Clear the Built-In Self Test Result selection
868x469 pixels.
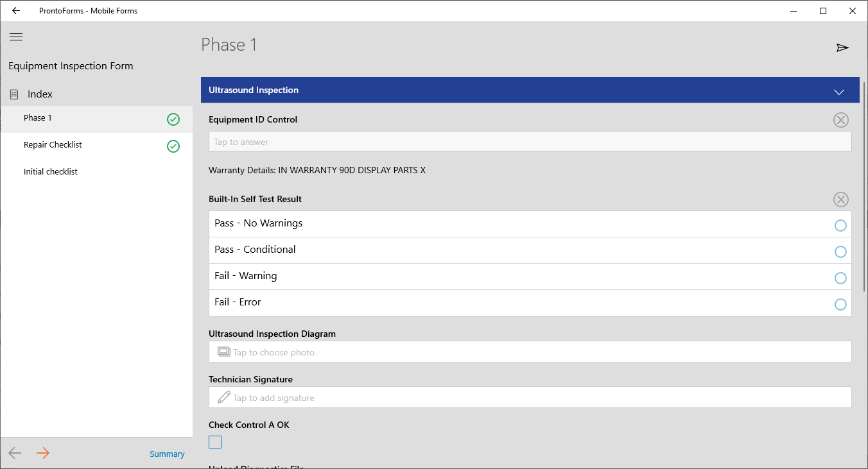click(x=841, y=200)
